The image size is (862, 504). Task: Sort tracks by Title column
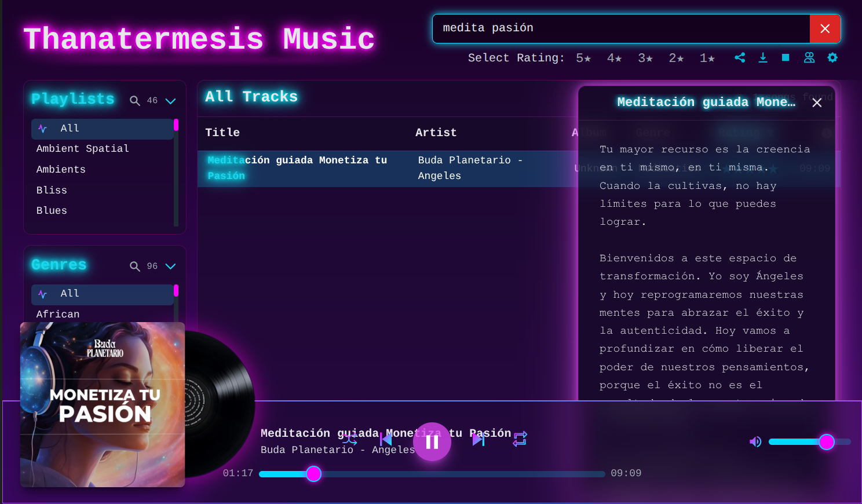(x=222, y=133)
